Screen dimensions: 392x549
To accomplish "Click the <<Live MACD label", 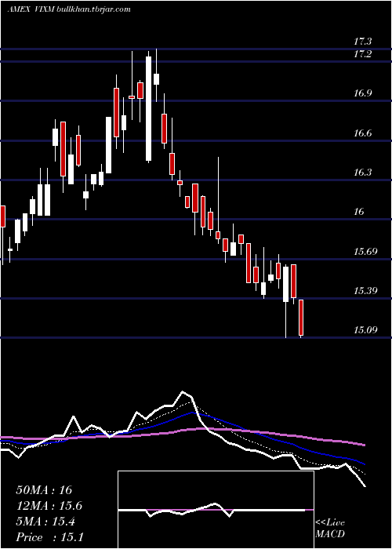I will click(x=330, y=529).
